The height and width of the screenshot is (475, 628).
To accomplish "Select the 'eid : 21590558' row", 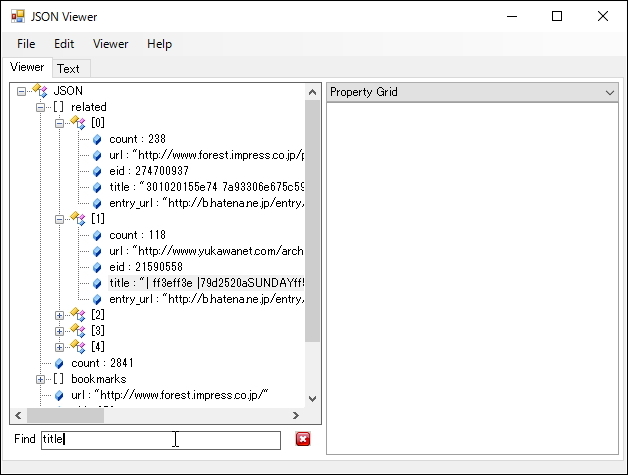I will click(146, 267).
